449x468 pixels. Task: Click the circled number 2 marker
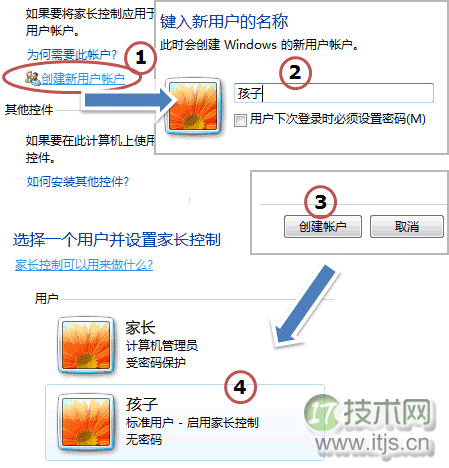pyautogui.click(x=295, y=73)
